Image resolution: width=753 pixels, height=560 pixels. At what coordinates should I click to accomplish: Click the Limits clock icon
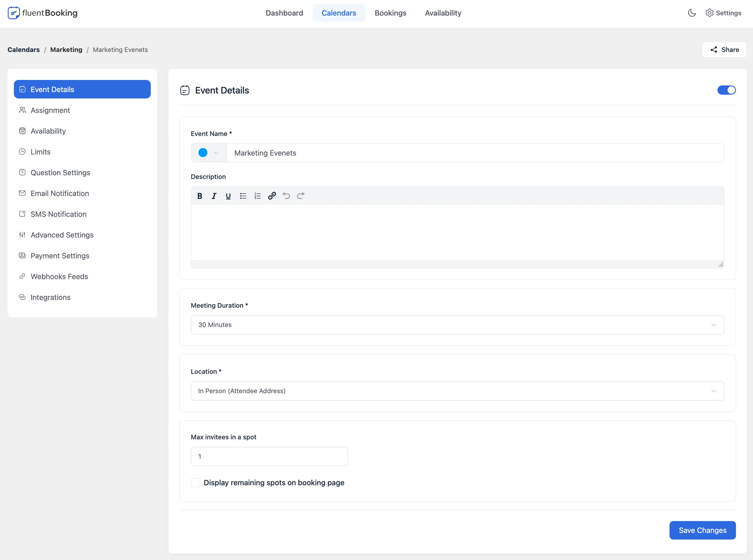pos(23,152)
